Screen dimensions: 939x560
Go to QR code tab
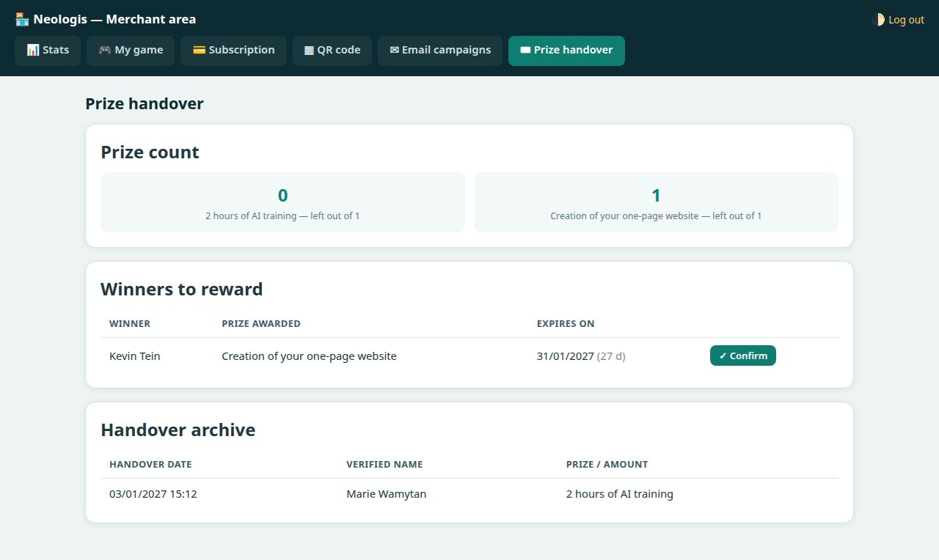(x=332, y=51)
